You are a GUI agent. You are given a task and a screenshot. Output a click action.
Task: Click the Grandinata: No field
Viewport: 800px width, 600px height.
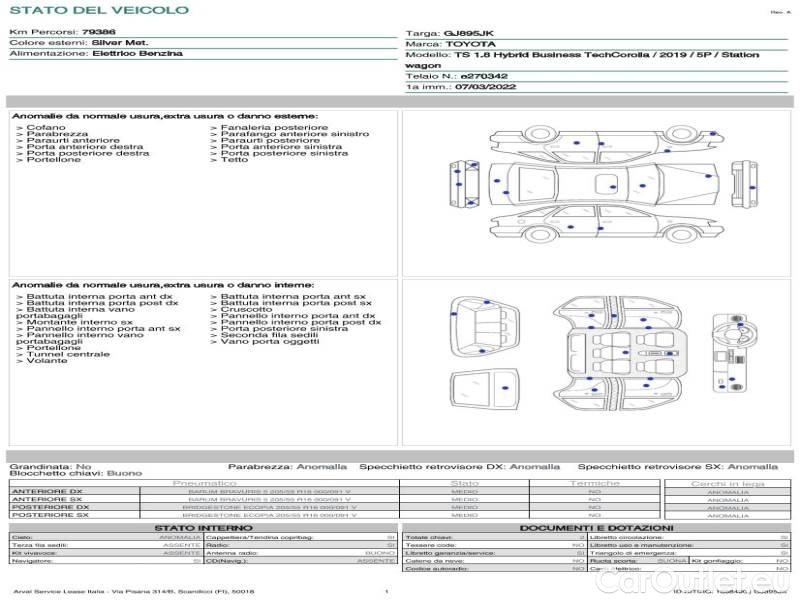50,466
